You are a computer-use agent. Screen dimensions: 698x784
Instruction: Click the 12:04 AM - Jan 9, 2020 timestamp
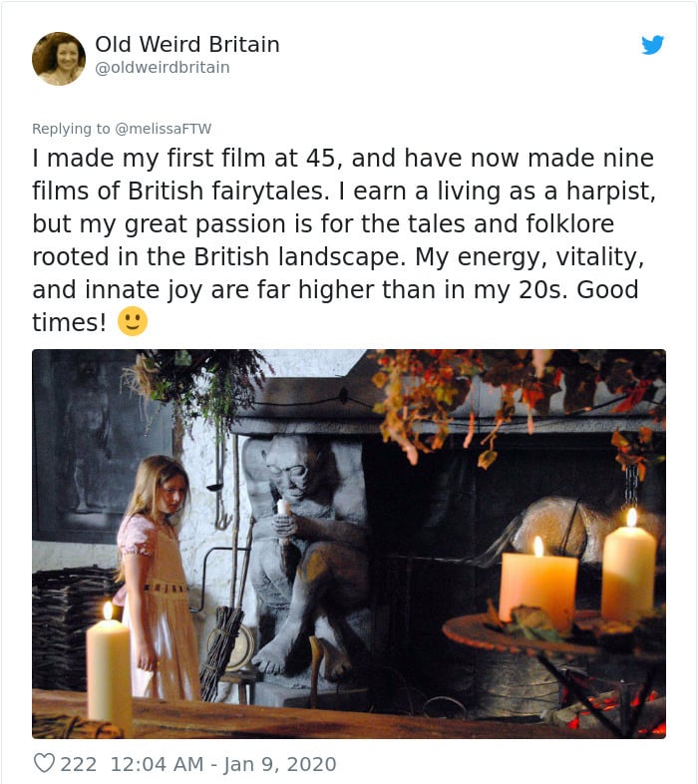point(223,764)
